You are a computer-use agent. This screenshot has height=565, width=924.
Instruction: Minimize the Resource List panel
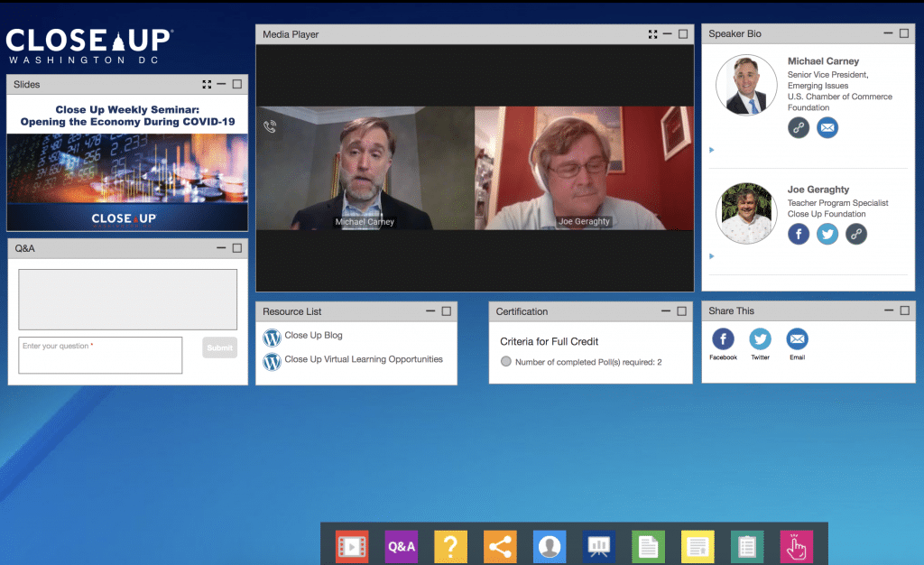pos(430,310)
